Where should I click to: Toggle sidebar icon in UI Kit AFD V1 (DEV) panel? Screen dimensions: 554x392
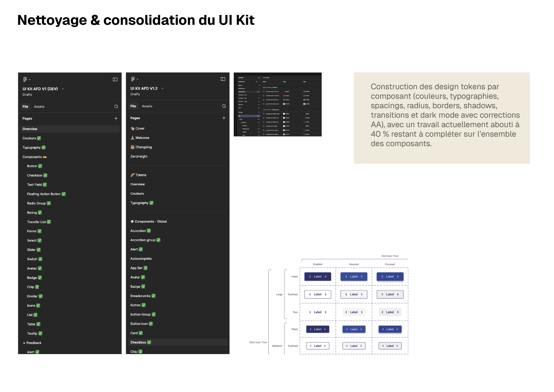[x=115, y=79]
